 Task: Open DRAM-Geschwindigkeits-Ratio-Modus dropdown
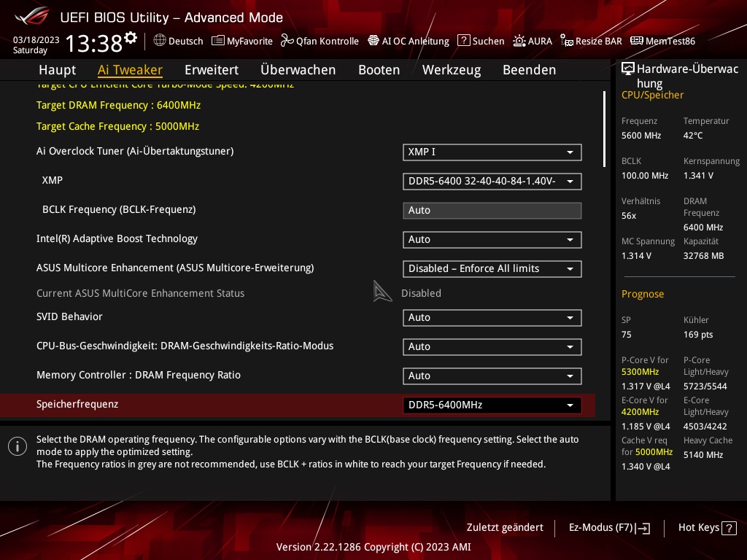click(x=492, y=346)
